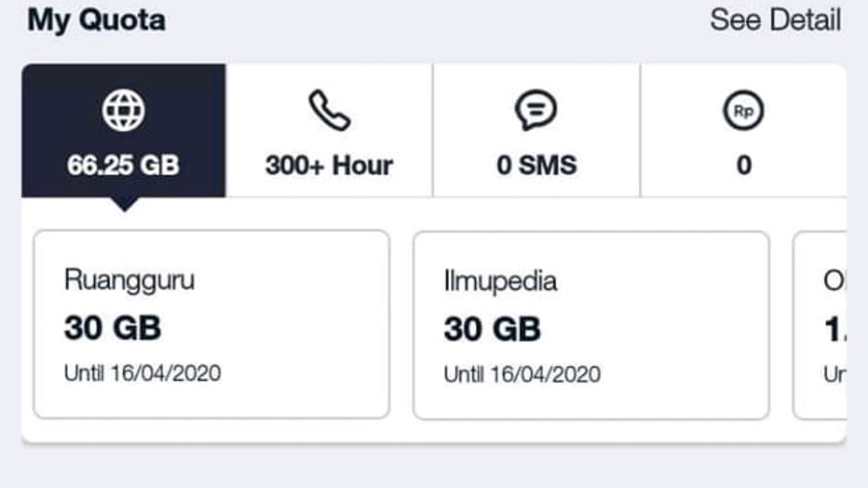The width and height of the screenshot is (868, 488).
Task: Select the 0 value under Rp icon
Action: (744, 165)
